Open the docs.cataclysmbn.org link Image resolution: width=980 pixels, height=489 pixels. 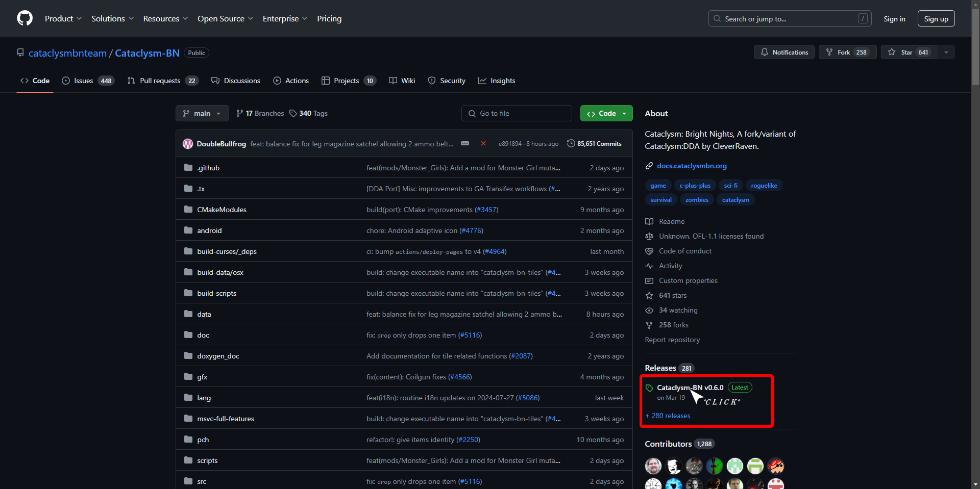pyautogui.click(x=692, y=166)
